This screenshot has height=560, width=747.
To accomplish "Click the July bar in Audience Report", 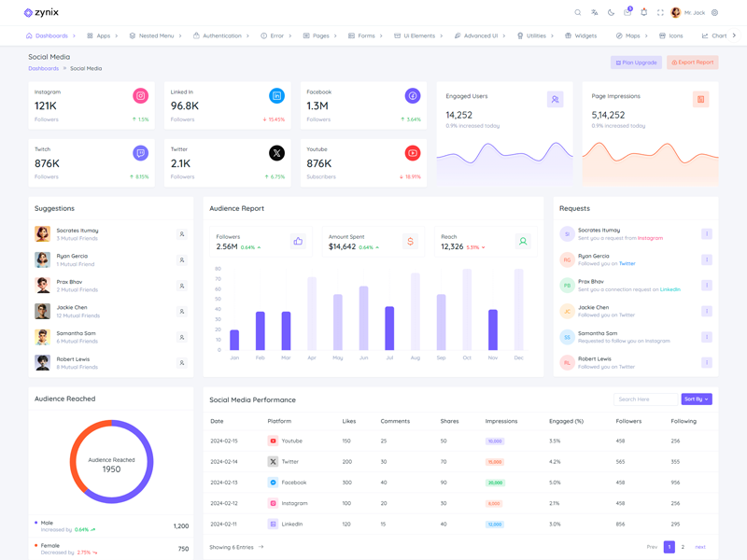I will [389, 328].
